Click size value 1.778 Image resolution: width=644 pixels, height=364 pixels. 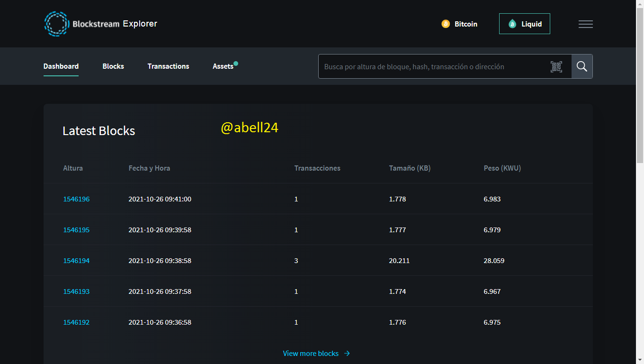point(397,199)
